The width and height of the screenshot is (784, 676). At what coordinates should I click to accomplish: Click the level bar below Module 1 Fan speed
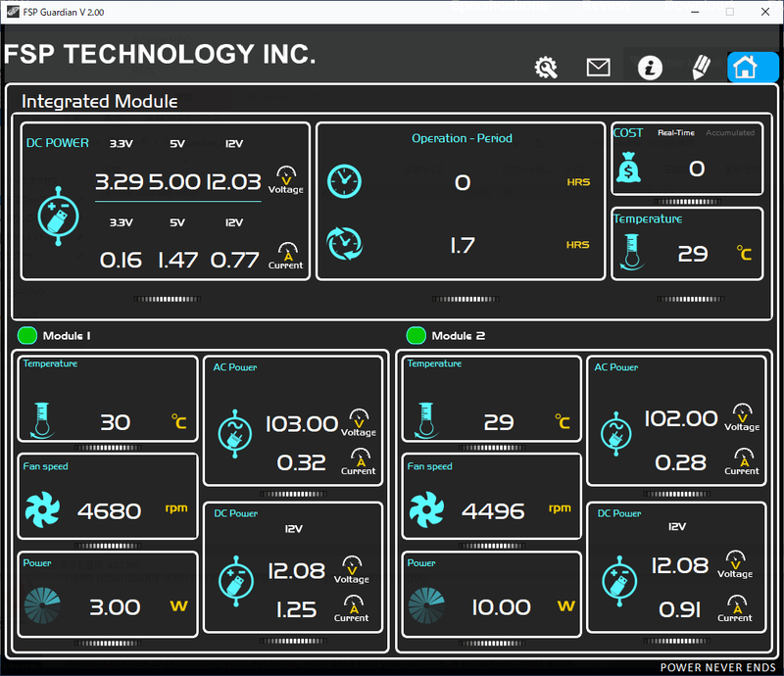pos(108,546)
